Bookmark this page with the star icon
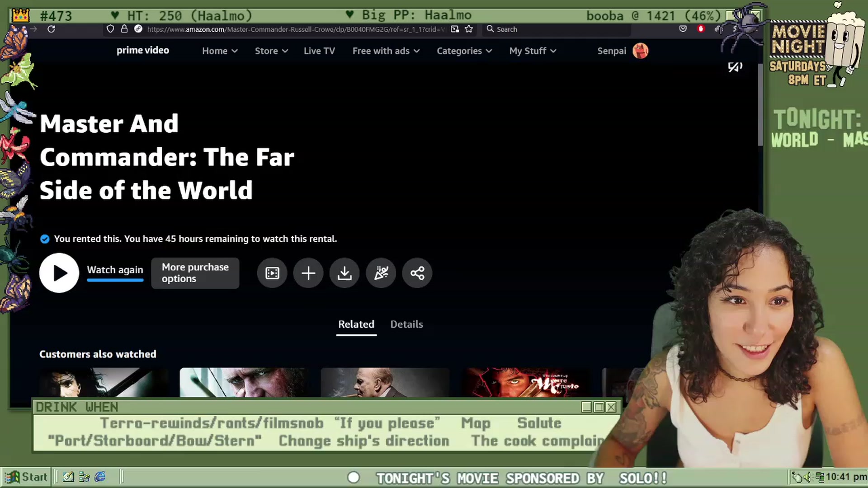 tap(469, 29)
